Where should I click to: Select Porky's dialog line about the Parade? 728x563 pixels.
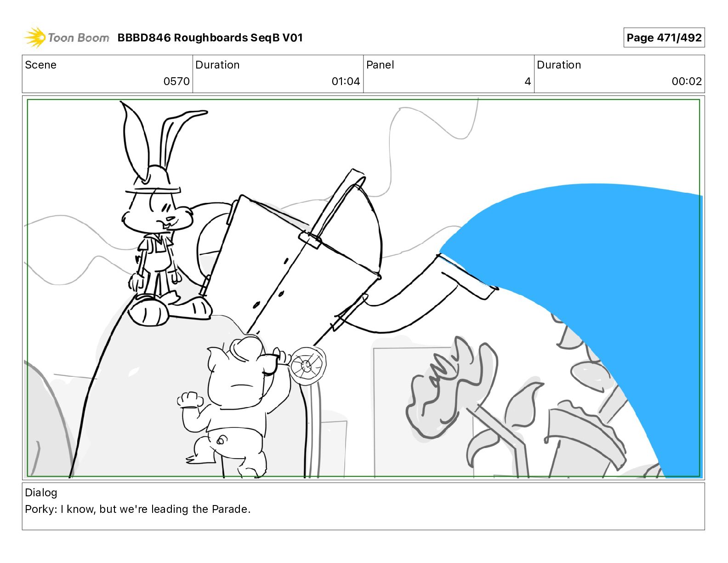click(x=138, y=509)
